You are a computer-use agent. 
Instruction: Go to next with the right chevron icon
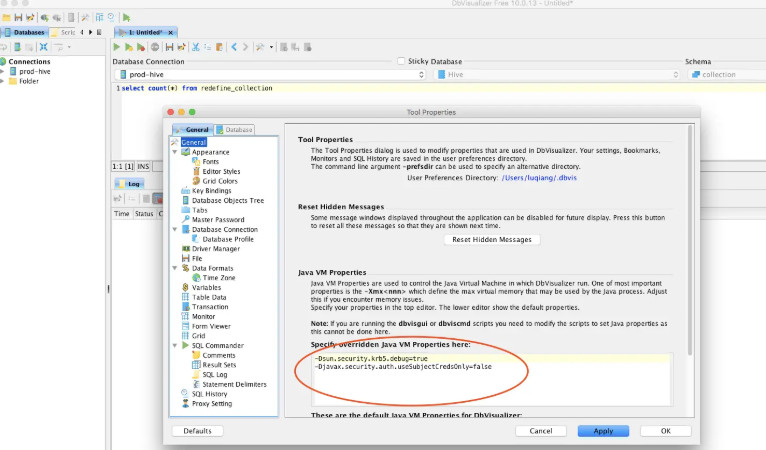pyautogui.click(x=246, y=47)
